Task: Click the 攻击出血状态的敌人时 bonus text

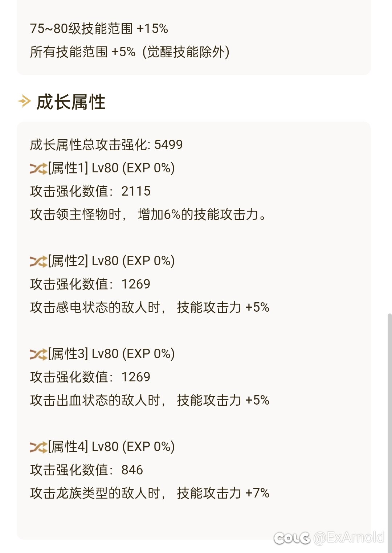Action: click(x=150, y=400)
